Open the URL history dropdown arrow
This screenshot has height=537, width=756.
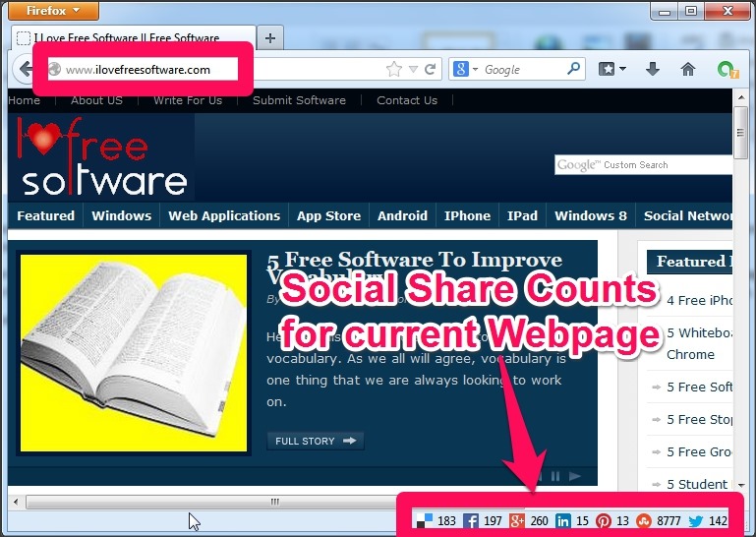tap(413, 70)
